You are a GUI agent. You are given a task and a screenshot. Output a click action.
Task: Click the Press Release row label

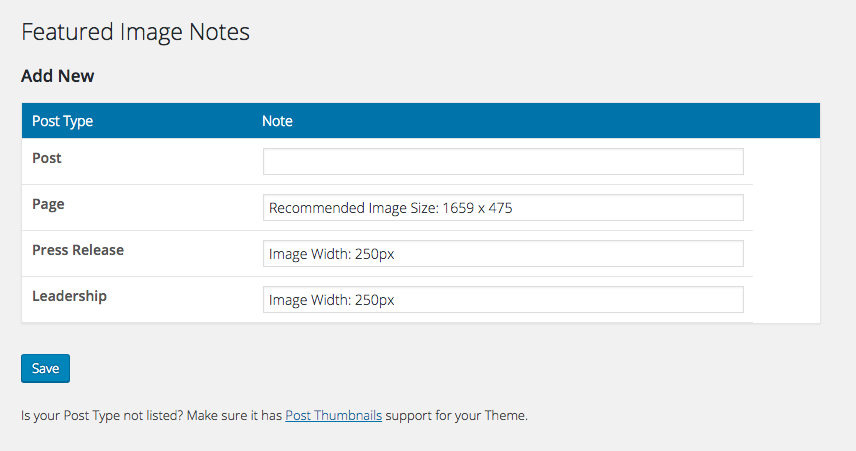click(x=78, y=250)
